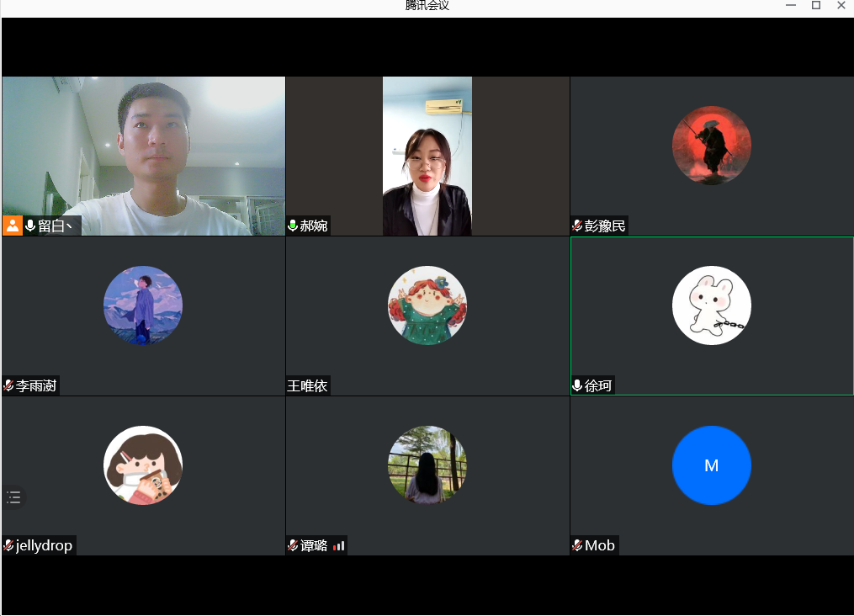Click the jellydrop name label

[x=44, y=545]
